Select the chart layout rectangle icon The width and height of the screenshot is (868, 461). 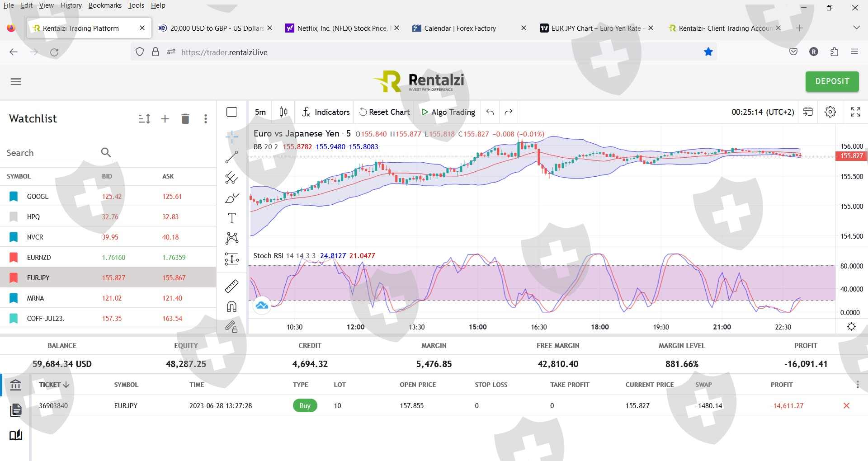tap(231, 112)
